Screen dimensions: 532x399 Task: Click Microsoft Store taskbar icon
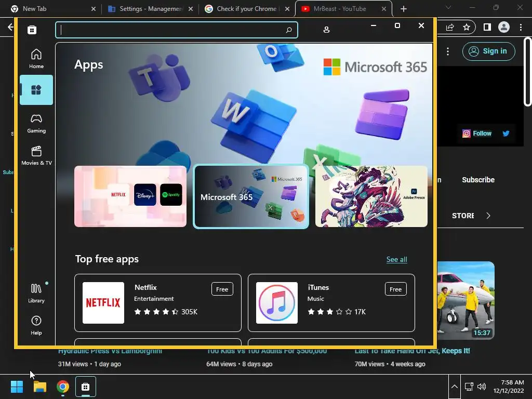(86, 387)
